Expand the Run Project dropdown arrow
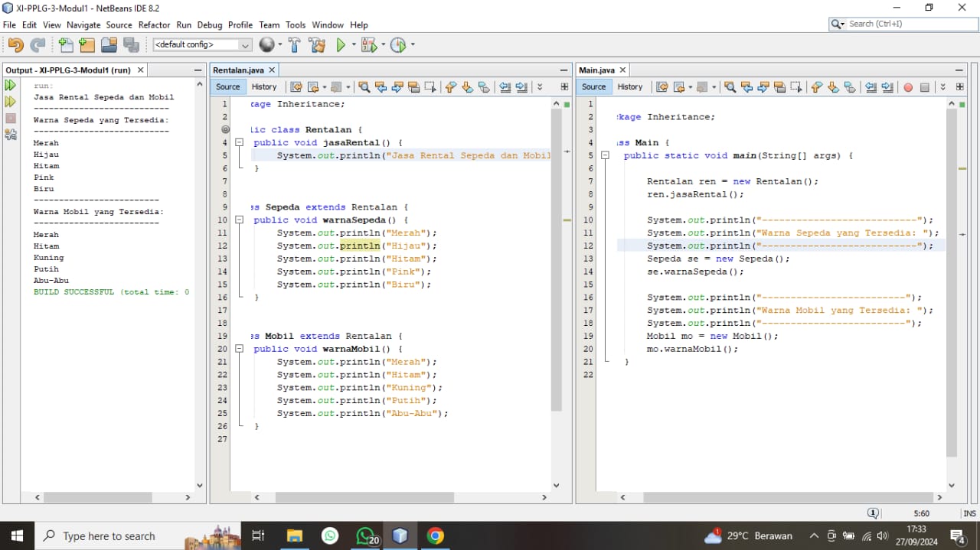This screenshot has height=550, width=980. (354, 45)
